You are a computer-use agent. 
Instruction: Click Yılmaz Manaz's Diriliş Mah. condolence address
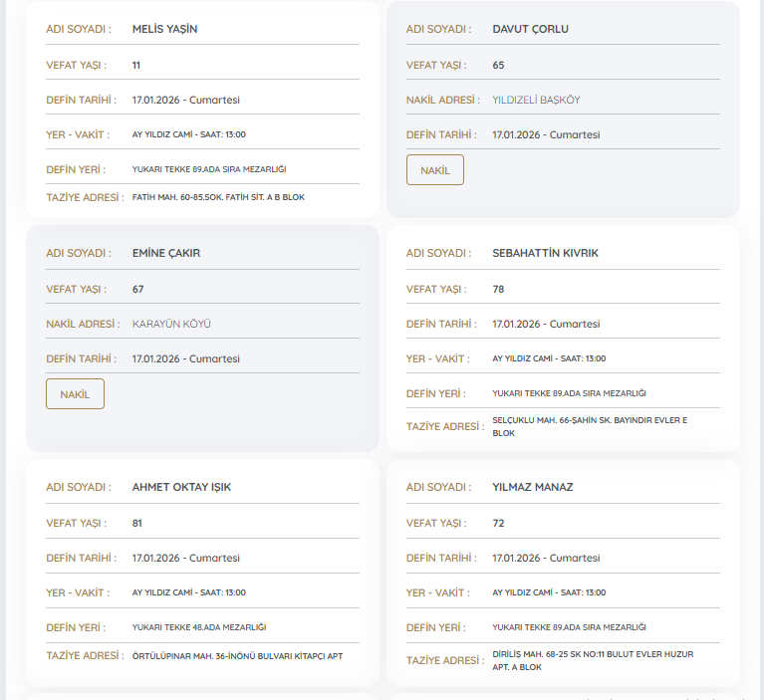(x=593, y=660)
